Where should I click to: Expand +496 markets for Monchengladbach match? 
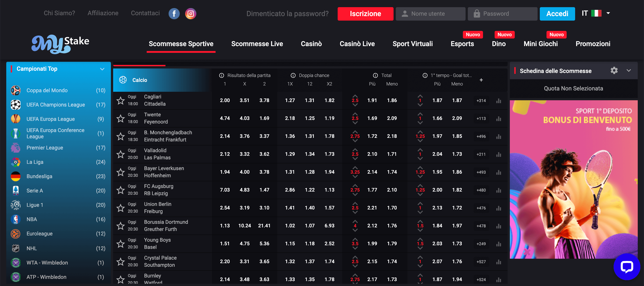[x=481, y=136]
